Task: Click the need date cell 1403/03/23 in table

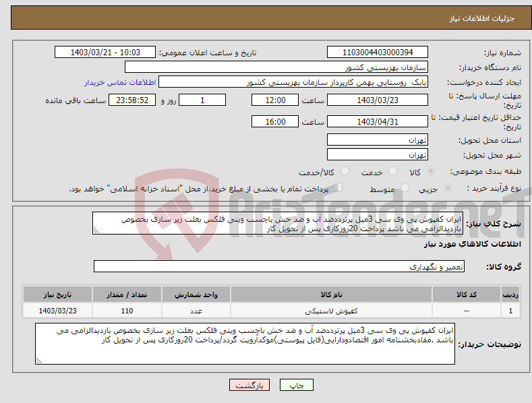Action: 57,311
